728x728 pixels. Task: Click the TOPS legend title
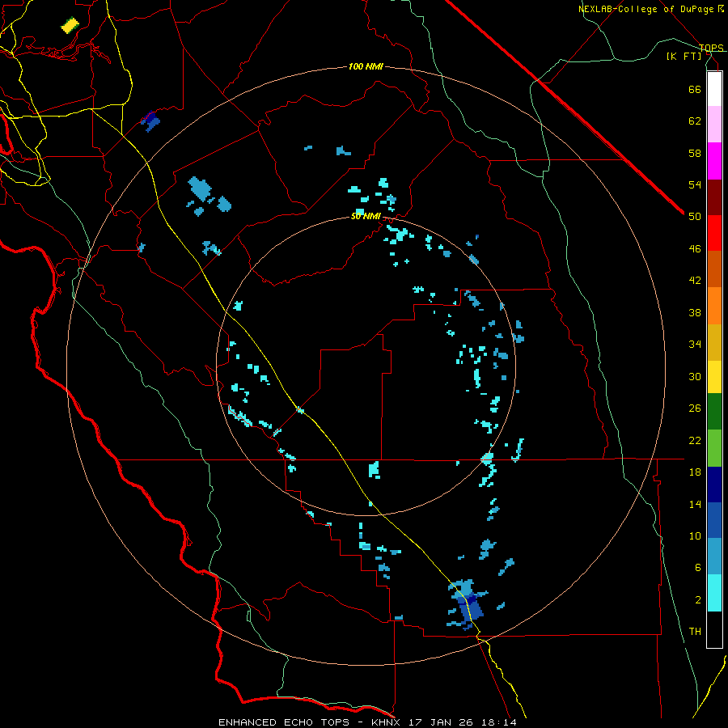711,48
